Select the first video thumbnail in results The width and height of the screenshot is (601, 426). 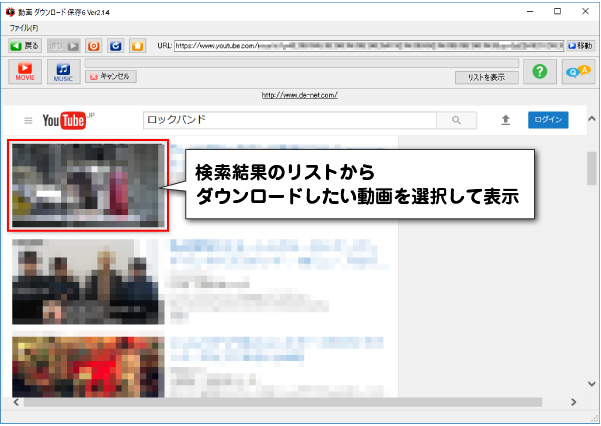88,186
